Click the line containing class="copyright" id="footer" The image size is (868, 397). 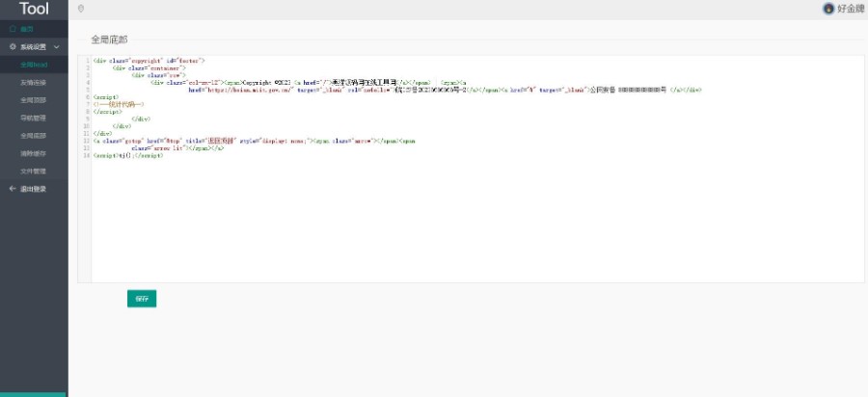[x=149, y=61]
